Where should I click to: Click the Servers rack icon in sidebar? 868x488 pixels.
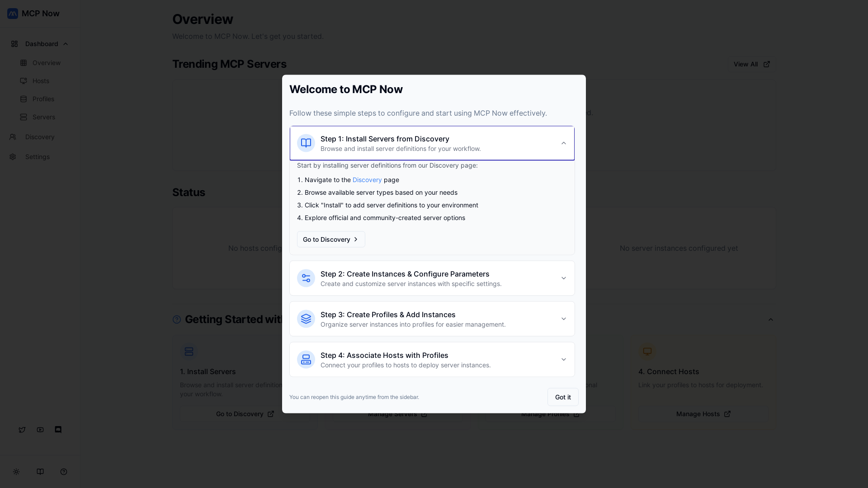(x=24, y=117)
